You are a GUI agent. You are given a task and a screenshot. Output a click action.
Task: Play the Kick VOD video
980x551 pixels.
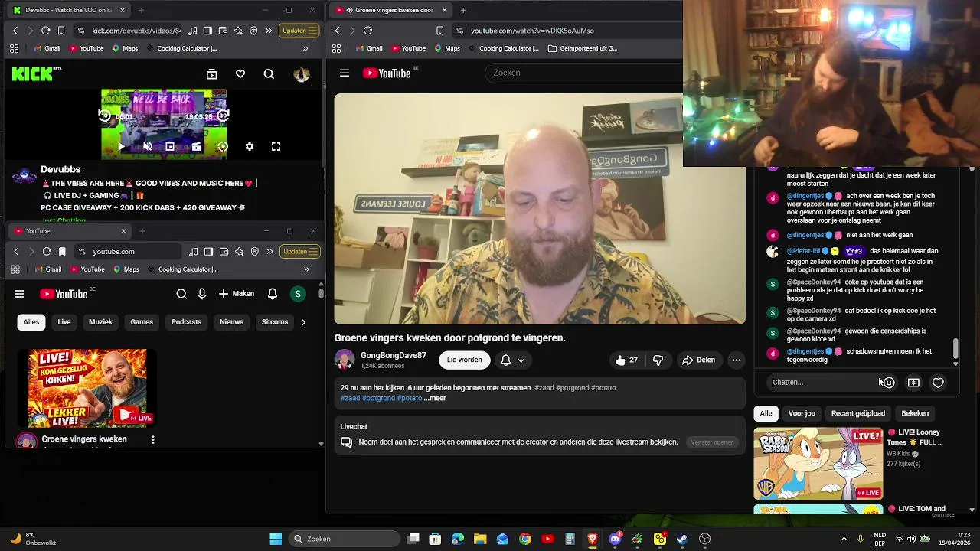click(x=121, y=146)
